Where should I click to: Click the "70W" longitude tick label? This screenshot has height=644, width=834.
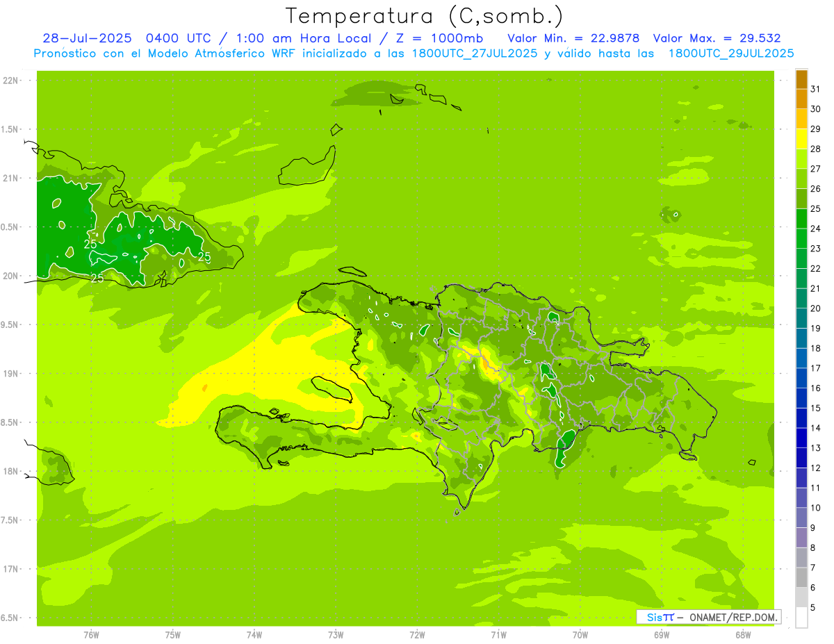tap(580, 635)
